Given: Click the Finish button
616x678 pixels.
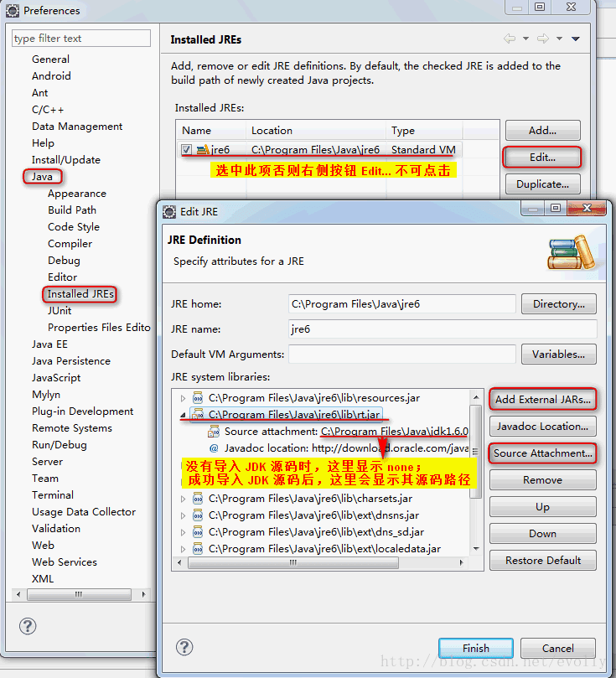Looking at the screenshot, I should [x=475, y=648].
